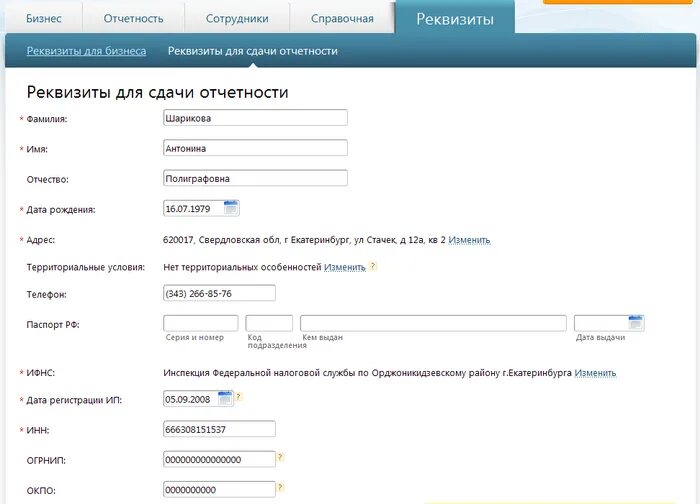Click the page heading Реквизиты для сдачи отчетности

pyautogui.click(x=158, y=92)
